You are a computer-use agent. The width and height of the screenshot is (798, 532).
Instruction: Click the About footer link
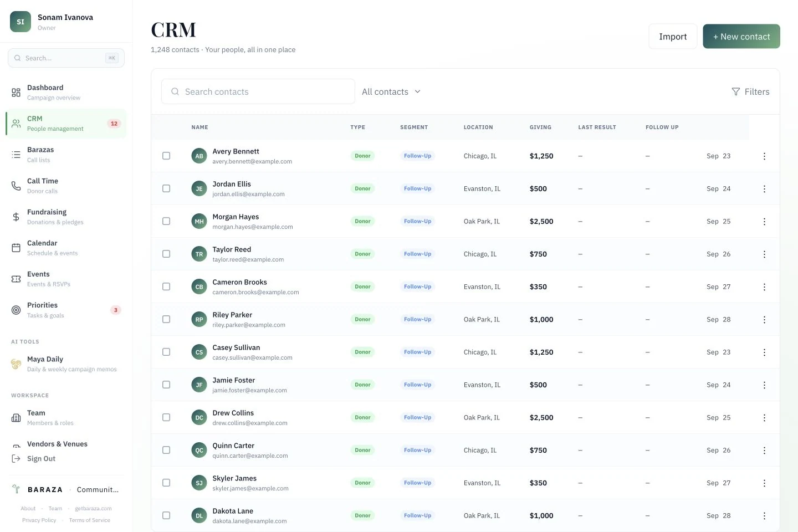coord(28,509)
